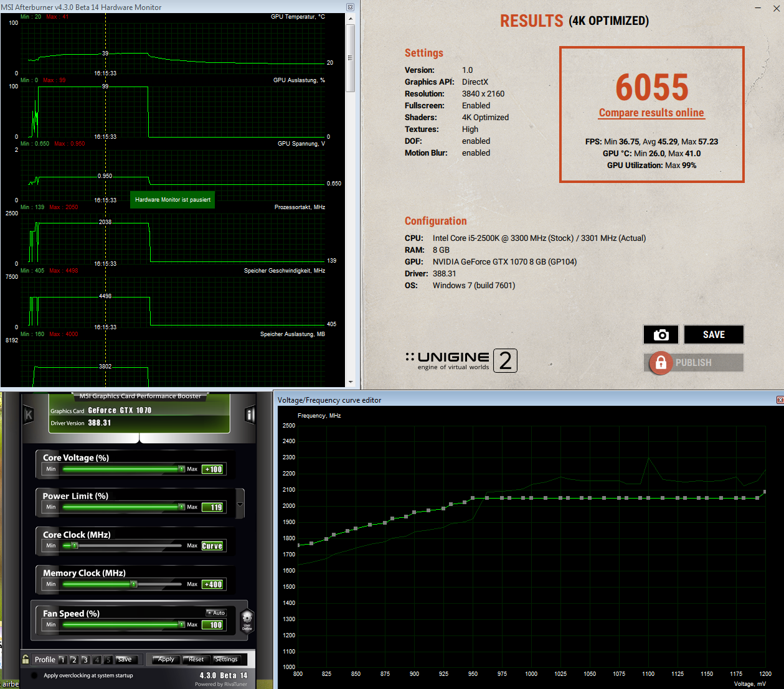Viewport: 784px width, 689px height.
Task: Click the fan User Define gear icon
Action: [x=247, y=619]
